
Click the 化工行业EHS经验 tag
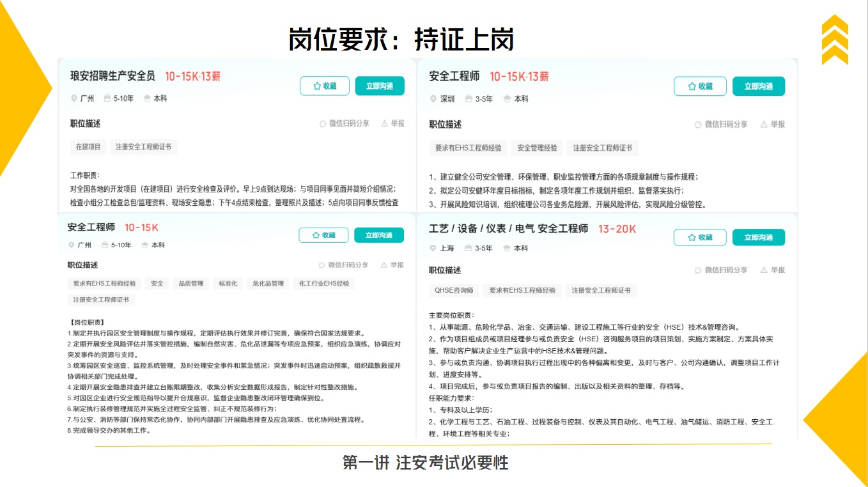click(x=324, y=284)
